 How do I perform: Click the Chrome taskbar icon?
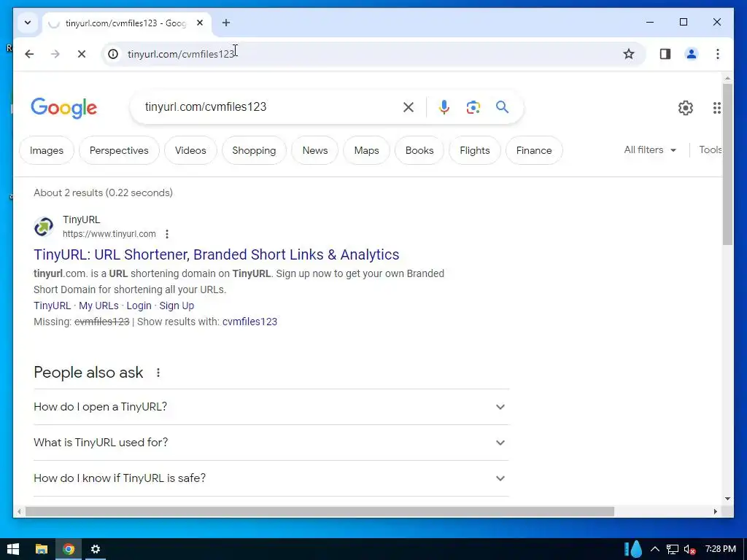[69, 550]
